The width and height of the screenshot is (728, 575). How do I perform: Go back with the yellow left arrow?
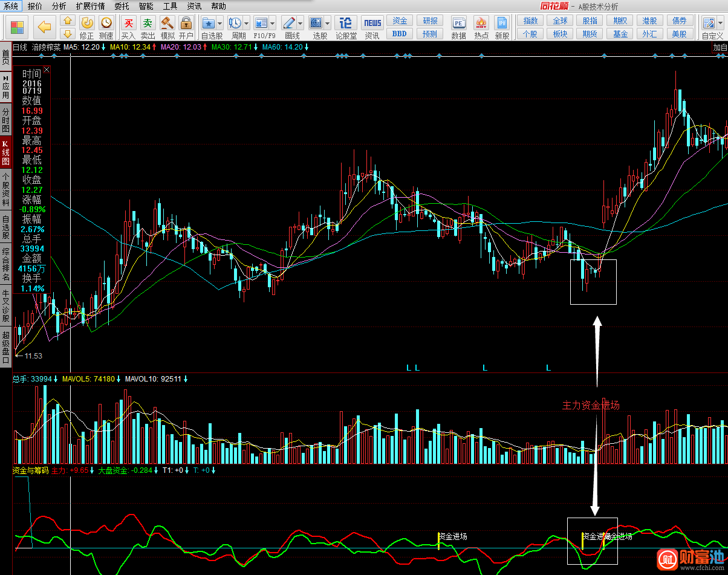tap(44, 27)
